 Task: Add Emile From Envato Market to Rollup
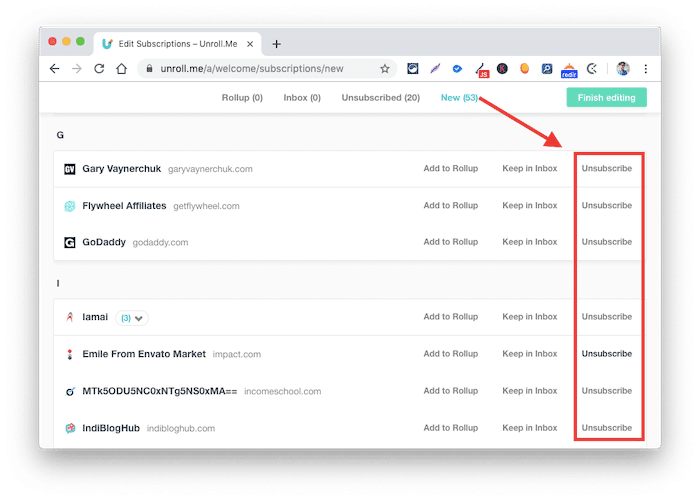pyautogui.click(x=451, y=354)
